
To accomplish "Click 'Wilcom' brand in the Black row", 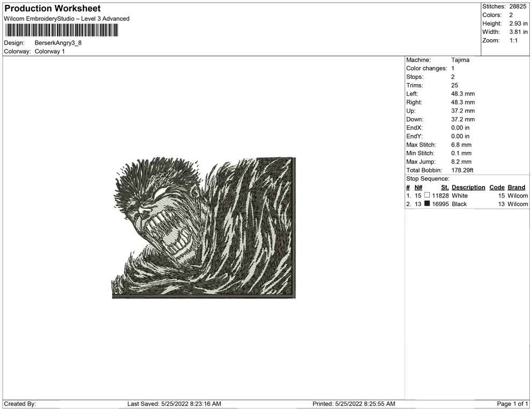I will pos(517,204).
